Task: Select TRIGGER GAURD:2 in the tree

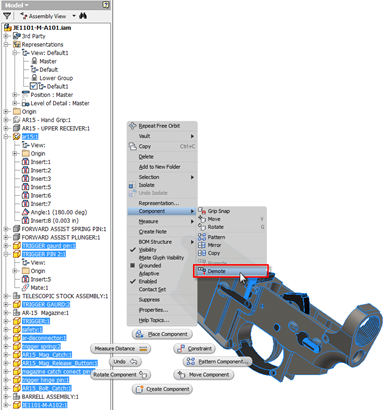Action: point(46,304)
